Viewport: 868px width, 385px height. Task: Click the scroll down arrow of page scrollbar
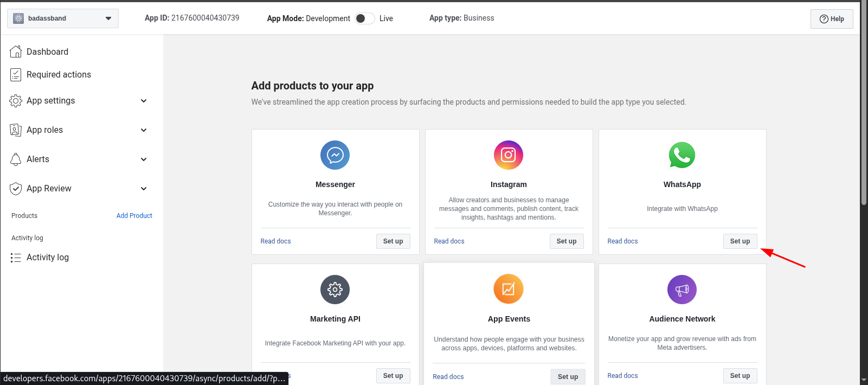point(864,380)
